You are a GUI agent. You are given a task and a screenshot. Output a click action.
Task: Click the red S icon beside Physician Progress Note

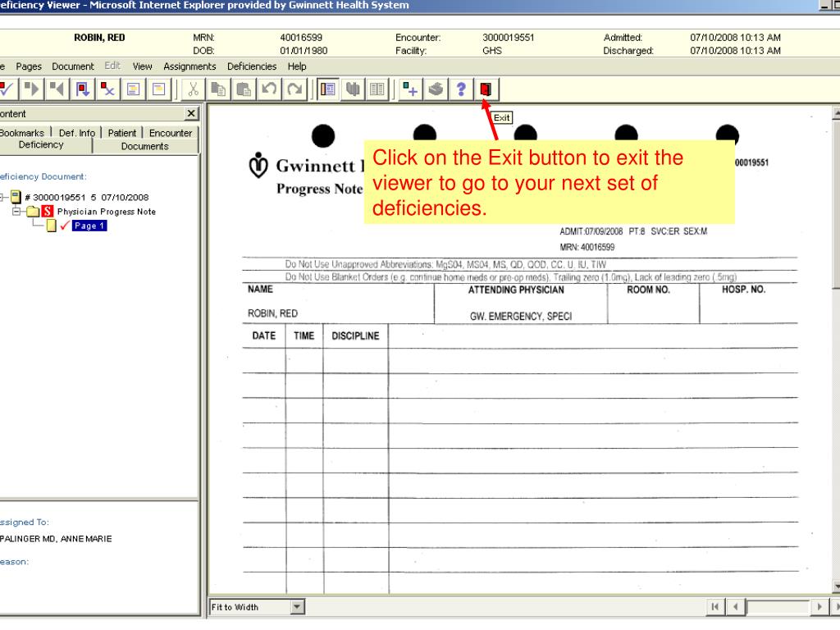coord(48,211)
